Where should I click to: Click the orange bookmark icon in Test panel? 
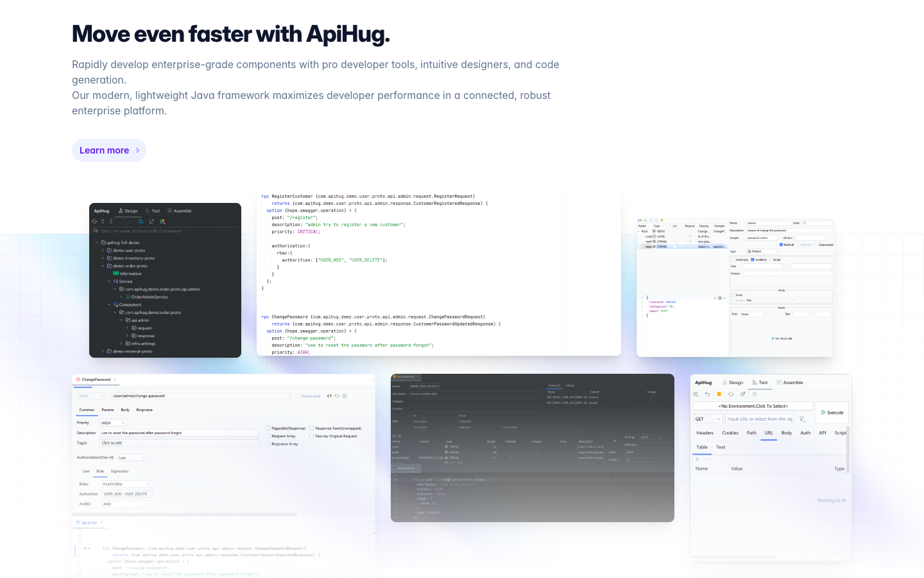[x=719, y=394]
